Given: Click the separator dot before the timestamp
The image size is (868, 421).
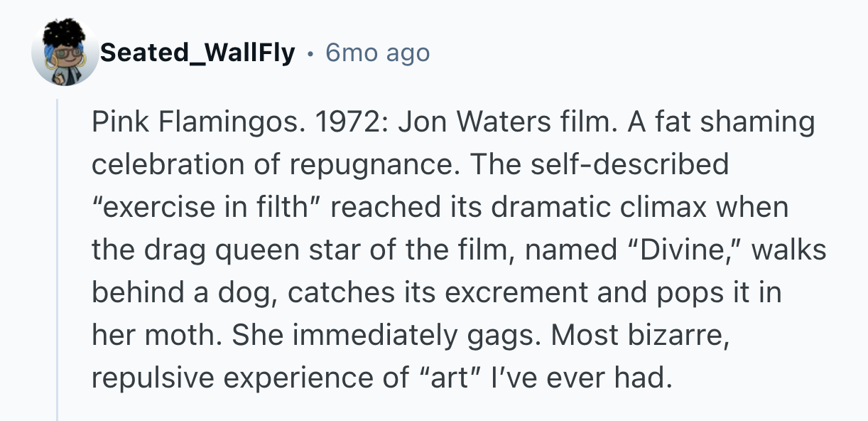Looking at the screenshot, I should click(x=310, y=53).
